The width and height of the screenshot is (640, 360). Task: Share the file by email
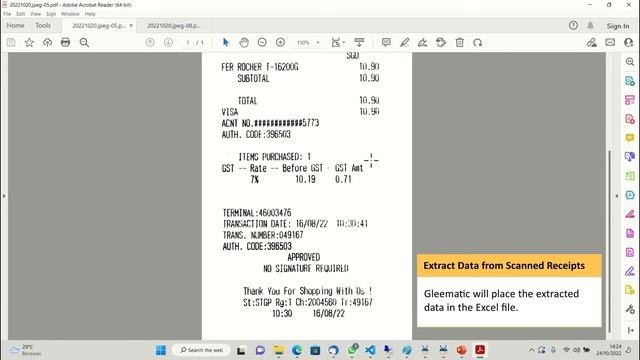coord(610,42)
